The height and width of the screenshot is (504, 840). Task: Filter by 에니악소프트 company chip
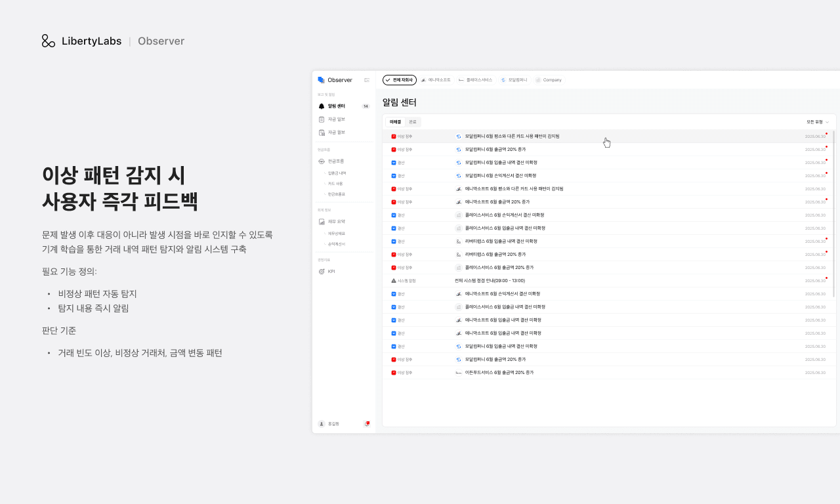pos(436,80)
